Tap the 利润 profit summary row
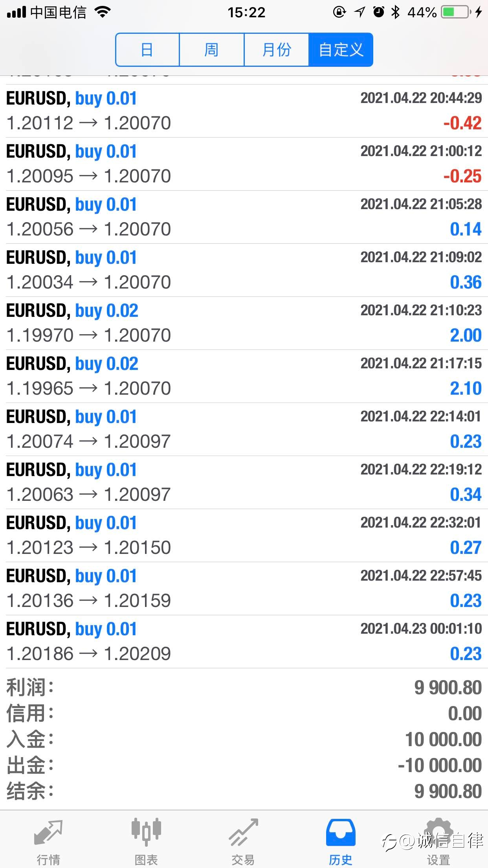The image size is (488, 868). [244, 687]
